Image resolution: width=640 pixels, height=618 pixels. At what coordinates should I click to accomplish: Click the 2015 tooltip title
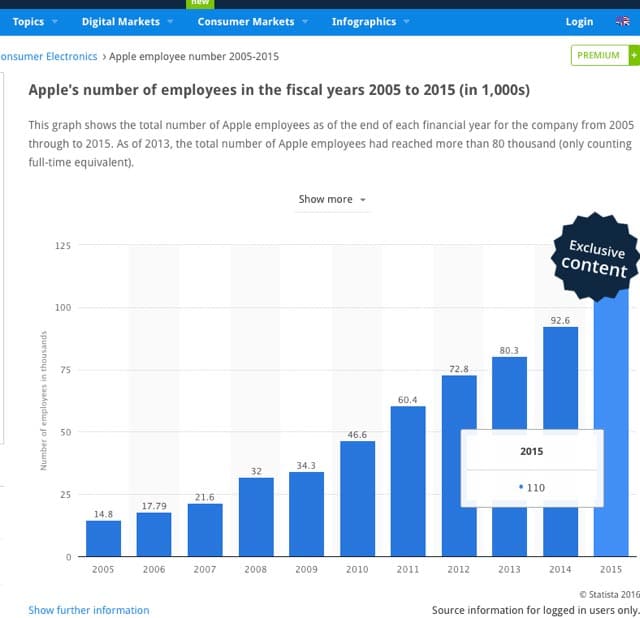pyautogui.click(x=531, y=451)
